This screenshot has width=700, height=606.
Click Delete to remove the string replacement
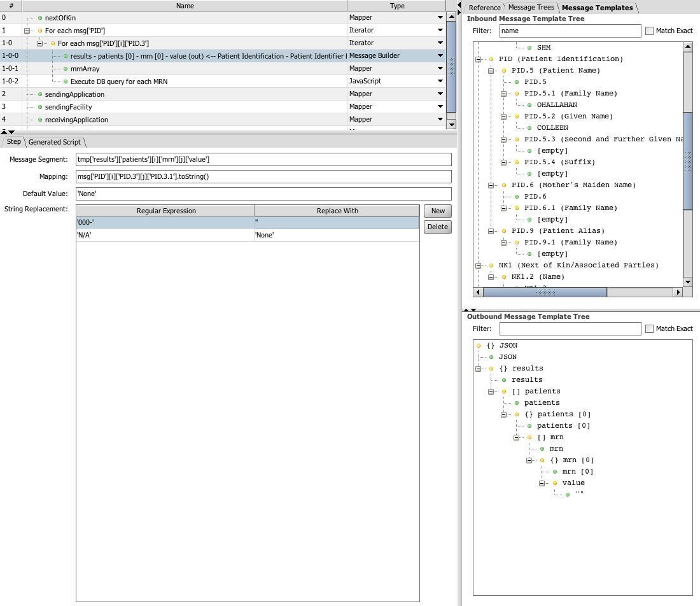pos(438,227)
